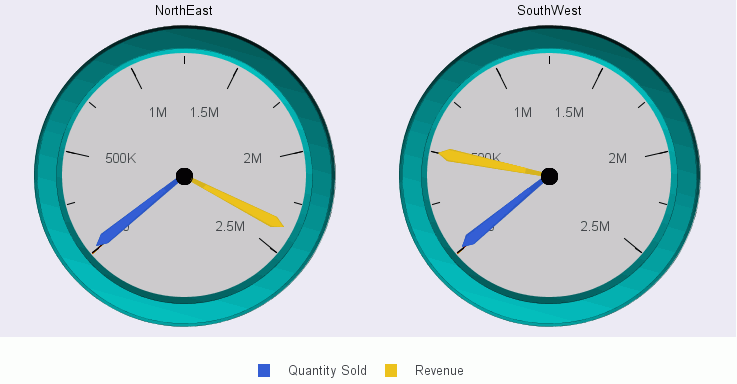
Task: Click the 1M label on SouthWest gauge
Action: click(x=523, y=113)
